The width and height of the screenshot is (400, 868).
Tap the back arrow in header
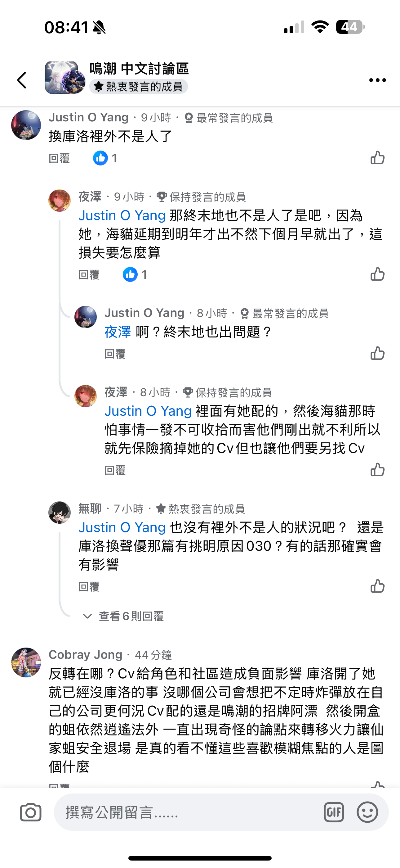[x=22, y=80]
